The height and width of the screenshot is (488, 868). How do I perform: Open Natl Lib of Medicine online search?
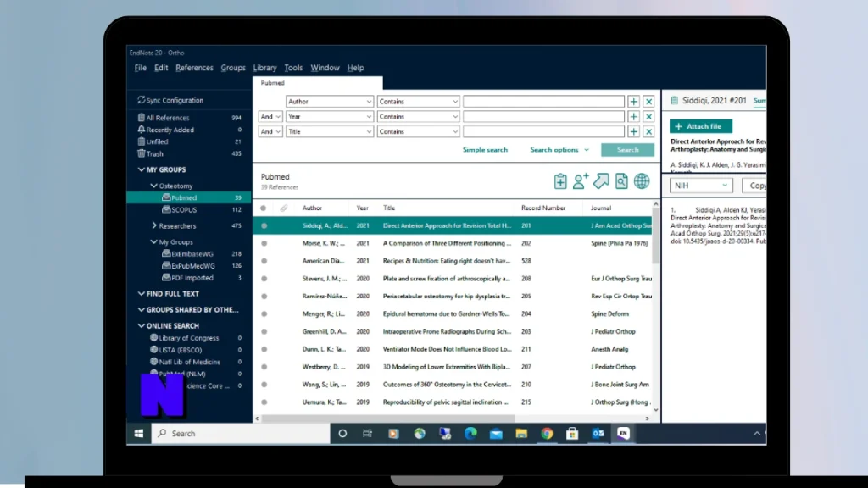(190, 363)
